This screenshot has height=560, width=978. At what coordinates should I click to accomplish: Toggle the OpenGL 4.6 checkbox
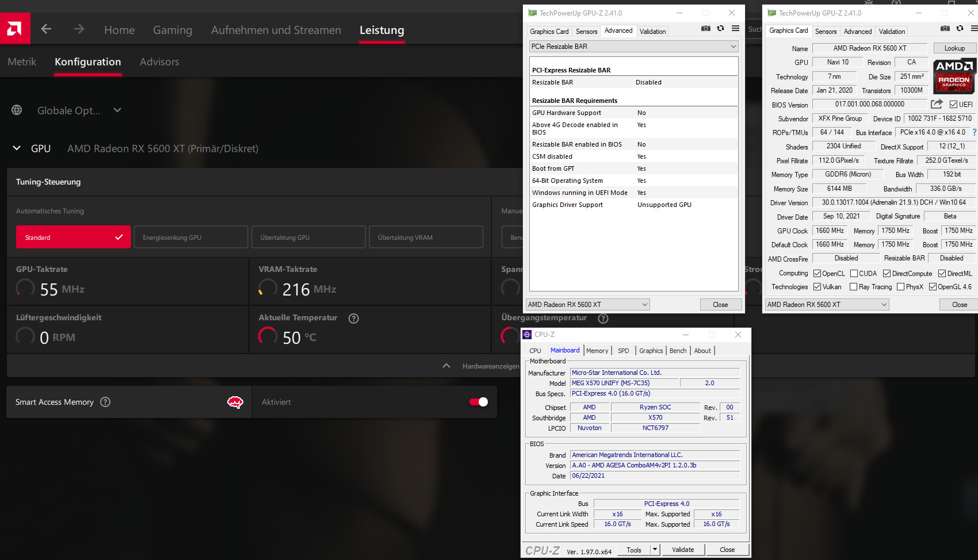pyautogui.click(x=933, y=287)
